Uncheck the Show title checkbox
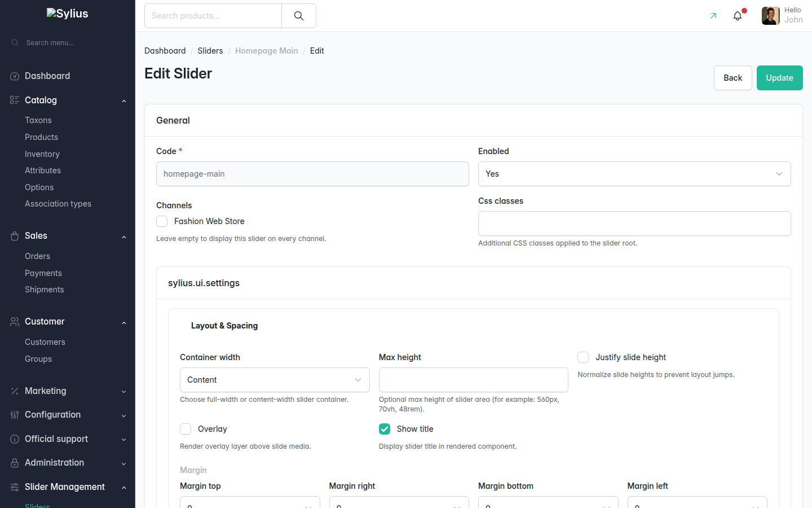 pyautogui.click(x=385, y=429)
